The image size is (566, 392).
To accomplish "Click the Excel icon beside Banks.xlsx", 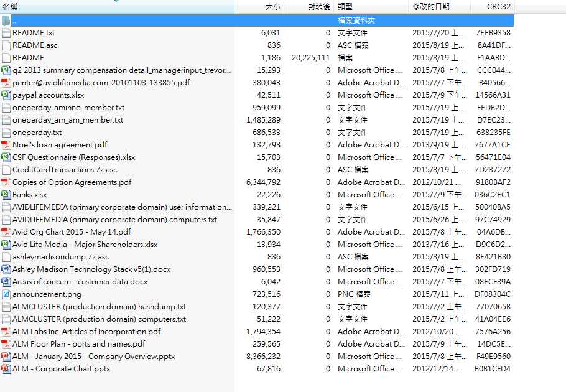I will [6, 195].
